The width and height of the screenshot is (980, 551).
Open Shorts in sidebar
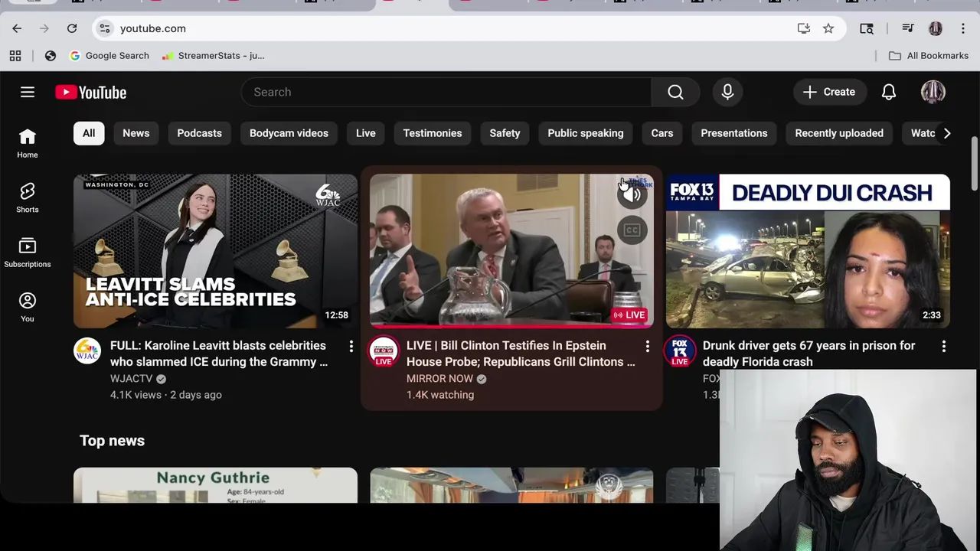[28, 197]
